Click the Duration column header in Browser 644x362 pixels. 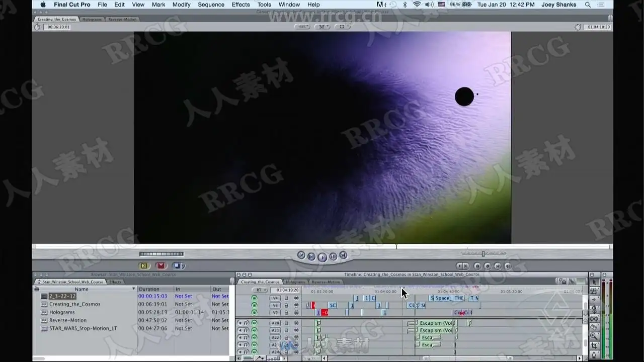pyautogui.click(x=155, y=289)
